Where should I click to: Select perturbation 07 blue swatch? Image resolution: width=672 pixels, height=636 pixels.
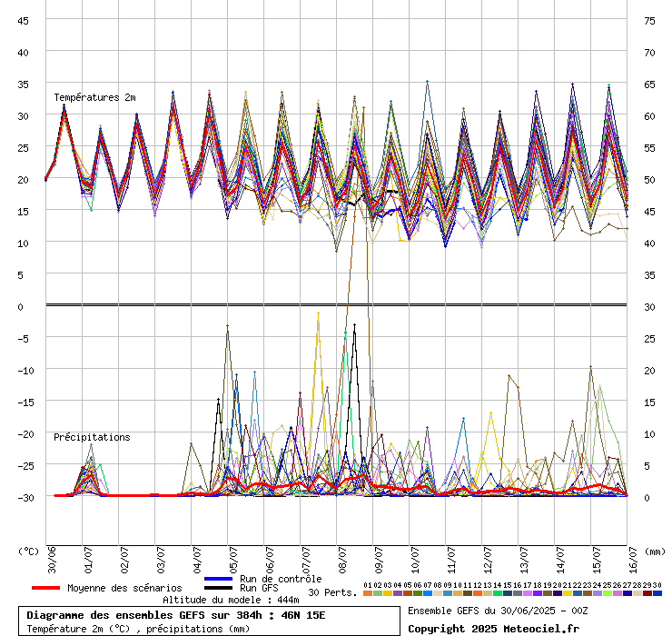tap(427, 593)
